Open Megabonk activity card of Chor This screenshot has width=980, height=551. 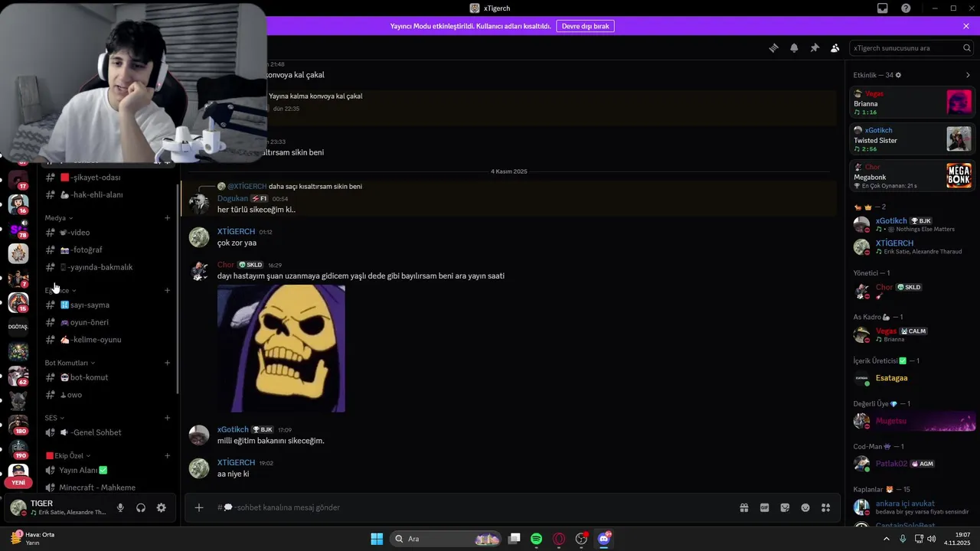(x=911, y=176)
